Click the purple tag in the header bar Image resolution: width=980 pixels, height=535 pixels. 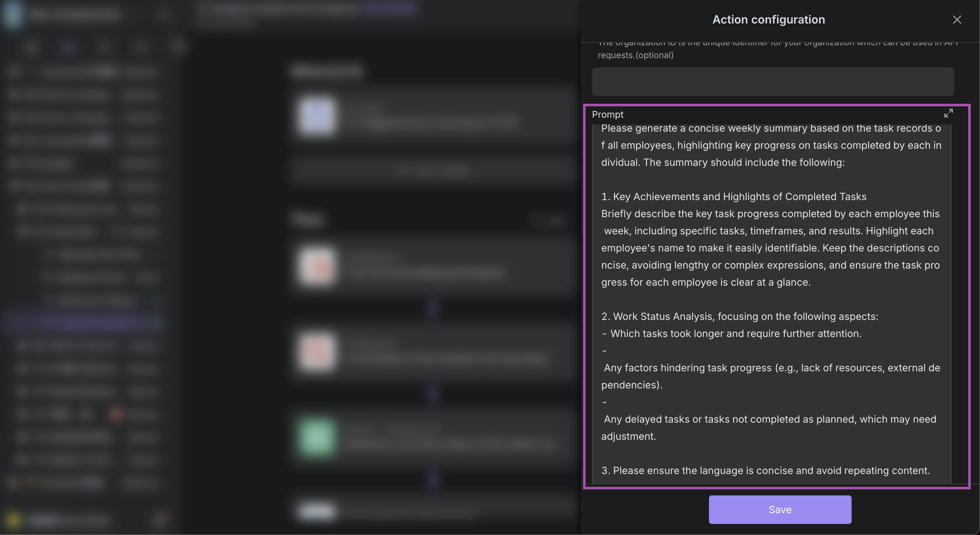coord(388,8)
